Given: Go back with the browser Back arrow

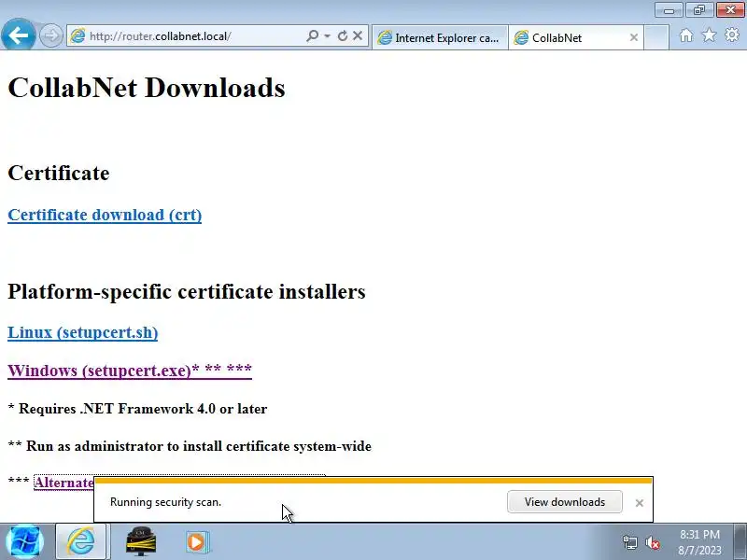Looking at the screenshot, I should (x=18, y=35).
